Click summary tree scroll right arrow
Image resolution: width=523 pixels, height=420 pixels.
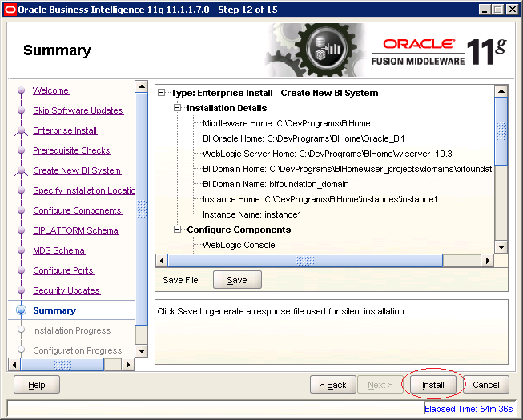(487, 261)
